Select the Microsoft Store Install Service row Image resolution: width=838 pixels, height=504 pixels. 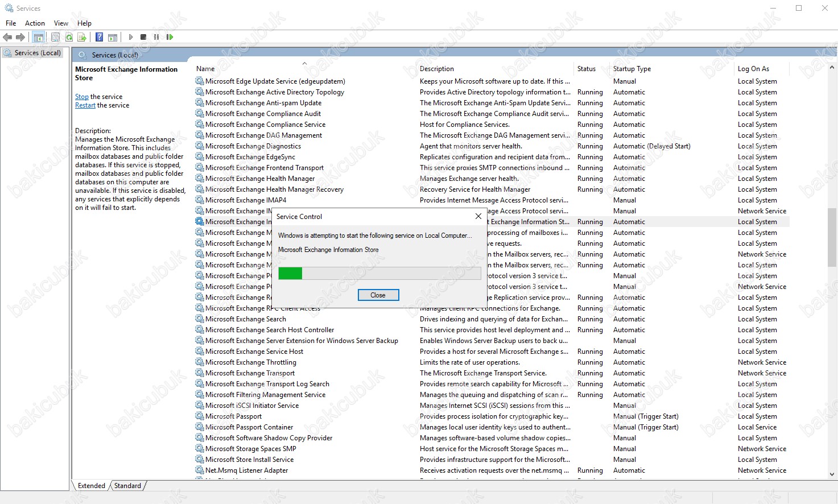pos(492,460)
